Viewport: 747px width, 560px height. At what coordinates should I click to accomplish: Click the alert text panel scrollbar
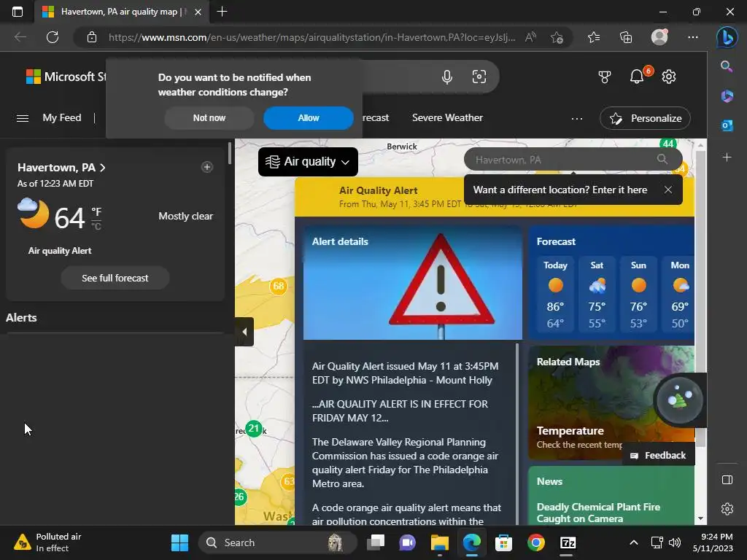[x=517, y=433]
